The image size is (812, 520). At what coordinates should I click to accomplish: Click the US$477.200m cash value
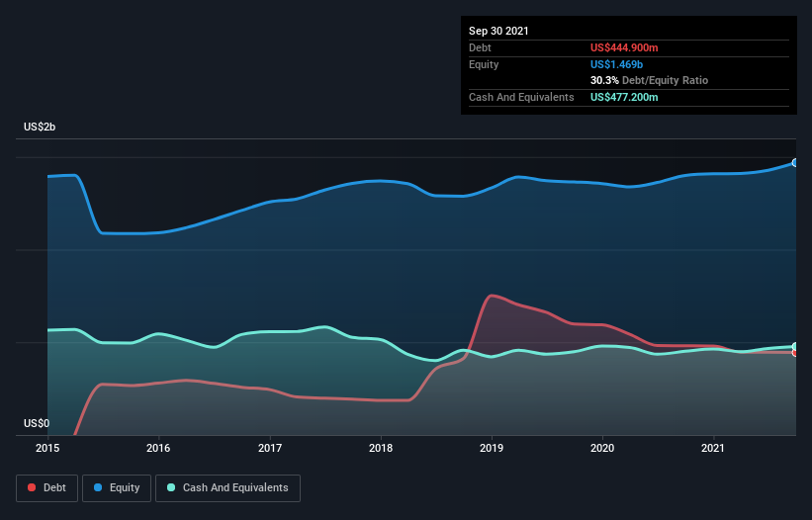624,97
